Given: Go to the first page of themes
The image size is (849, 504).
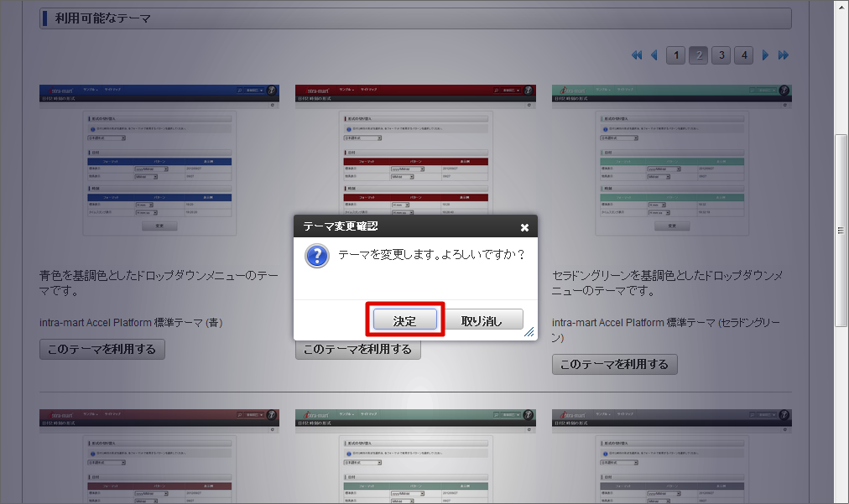Looking at the screenshot, I should click(637, 55).
